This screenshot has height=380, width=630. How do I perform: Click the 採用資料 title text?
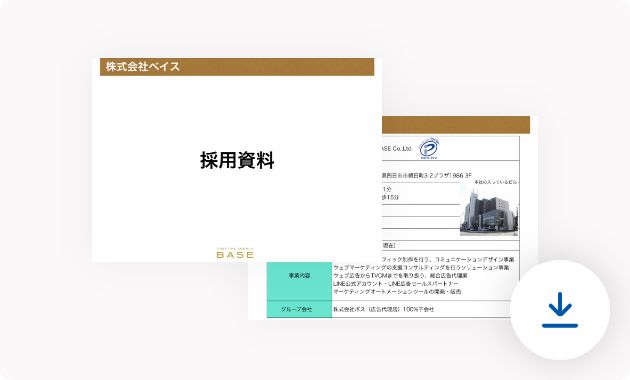point(237,160)
